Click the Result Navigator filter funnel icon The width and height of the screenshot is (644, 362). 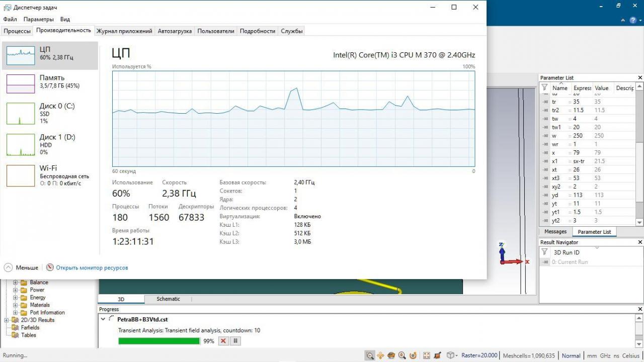544,252
